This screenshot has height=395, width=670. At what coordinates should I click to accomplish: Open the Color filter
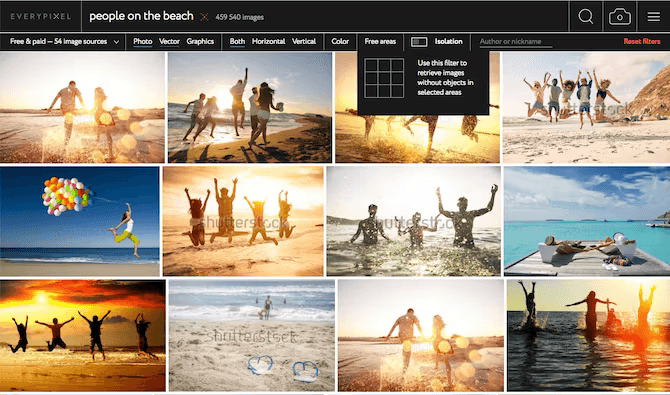coord(340,41)
